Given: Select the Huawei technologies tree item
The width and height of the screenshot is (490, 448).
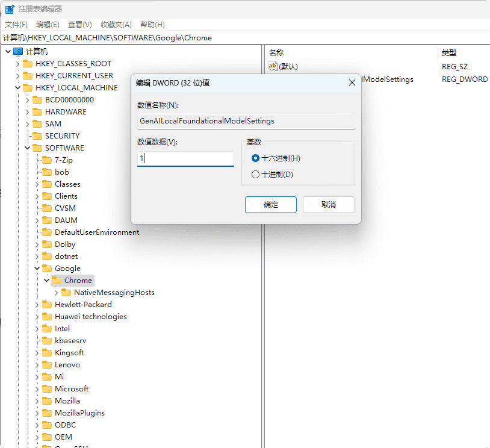Looking at the screenshot, I should coord(91,316).
